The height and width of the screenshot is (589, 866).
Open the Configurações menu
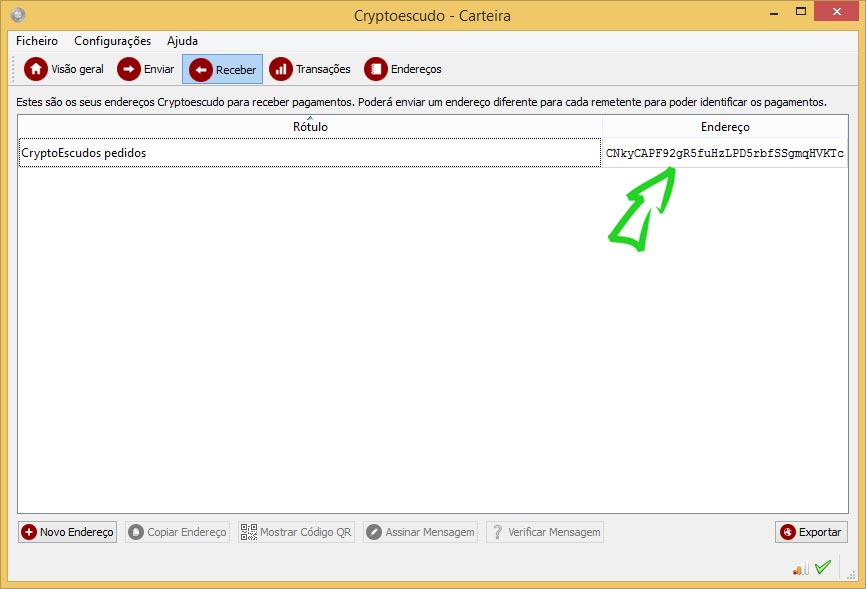click(112, 41)
